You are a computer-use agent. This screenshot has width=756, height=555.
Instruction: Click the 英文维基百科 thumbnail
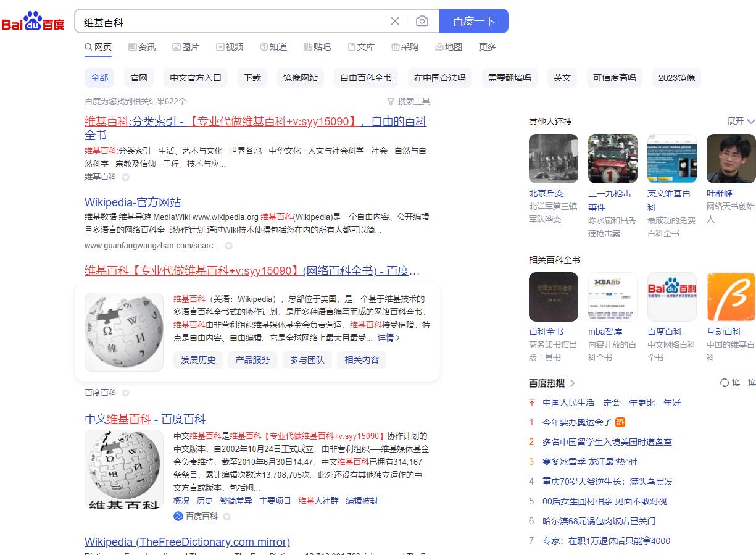672,159
